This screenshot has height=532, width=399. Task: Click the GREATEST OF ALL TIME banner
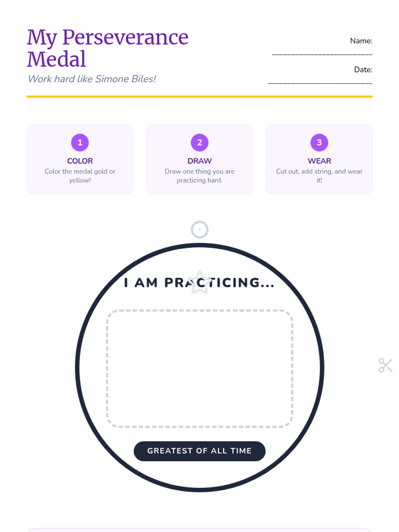pos(199,451)
